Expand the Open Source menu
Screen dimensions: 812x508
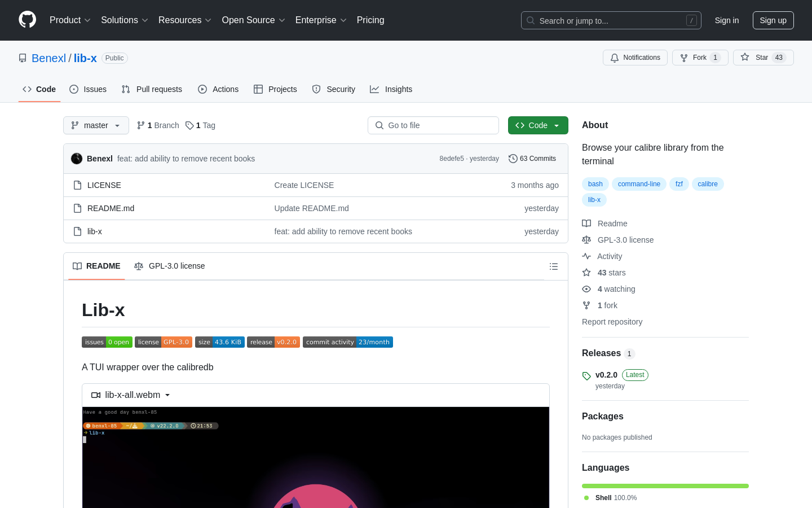[x=253, y=20]
